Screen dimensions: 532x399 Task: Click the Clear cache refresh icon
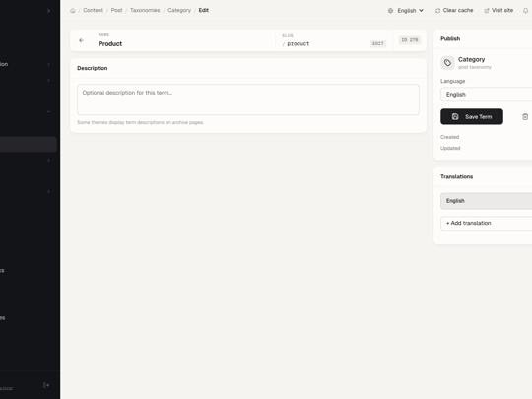(438, 11)
